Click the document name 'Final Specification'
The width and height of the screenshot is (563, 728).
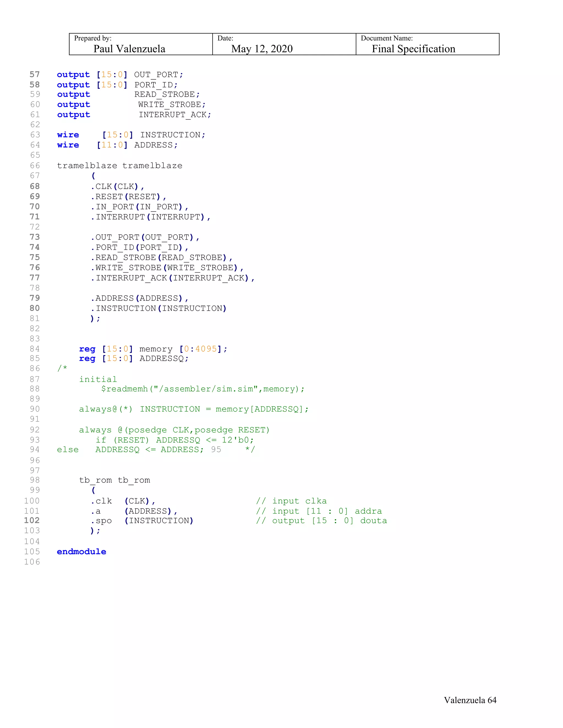coord(413,49)
